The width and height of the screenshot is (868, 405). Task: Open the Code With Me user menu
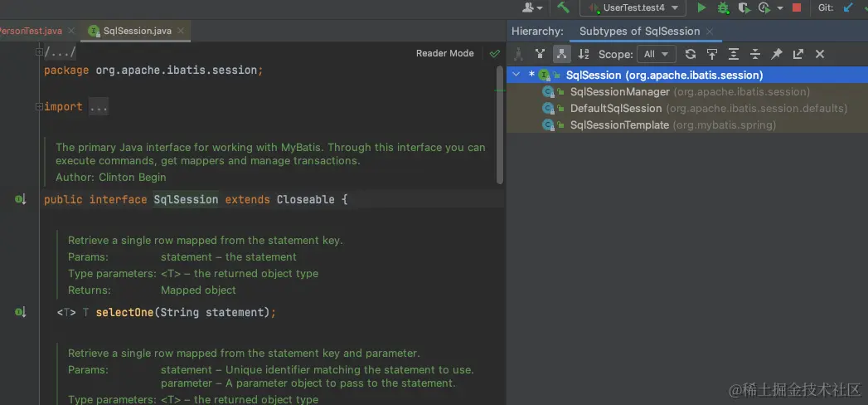tap(532, 7)
